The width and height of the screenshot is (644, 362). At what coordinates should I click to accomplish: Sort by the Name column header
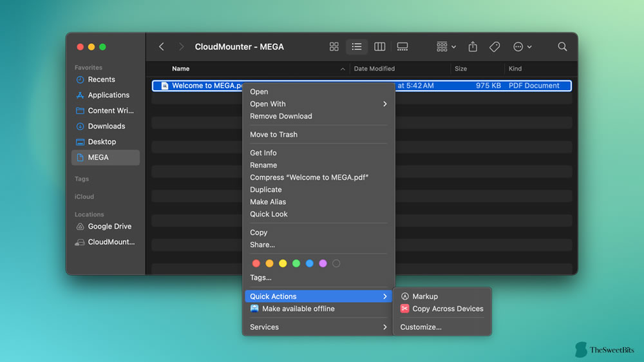click(x=181, y=69)
